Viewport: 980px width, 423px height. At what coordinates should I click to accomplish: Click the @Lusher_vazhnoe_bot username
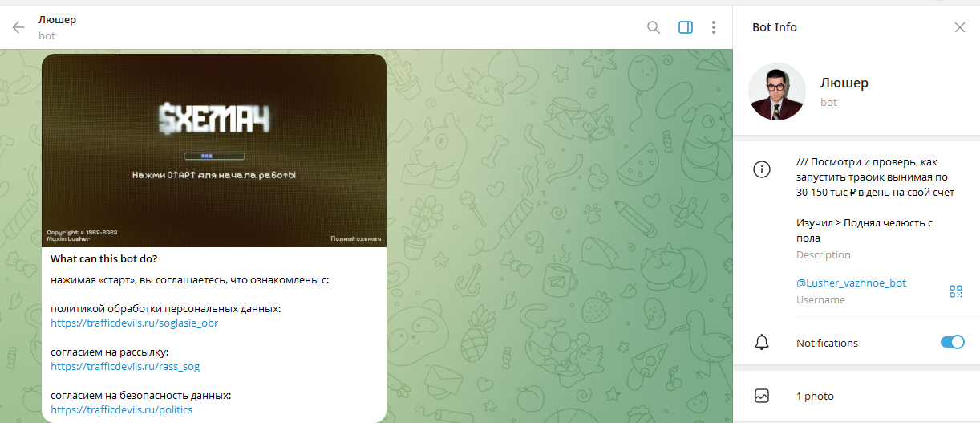point(851,283)
